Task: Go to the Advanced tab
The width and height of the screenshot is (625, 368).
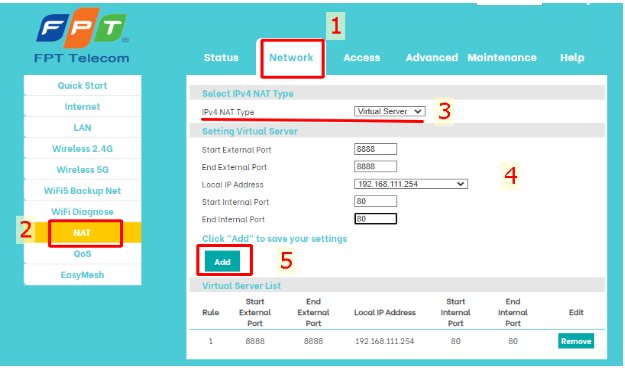Action: pos(432,57)
